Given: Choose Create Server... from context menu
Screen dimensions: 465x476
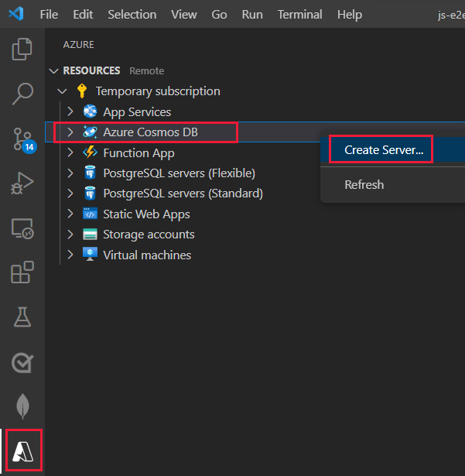Looking at the screenshot, I should pos(393,149).
